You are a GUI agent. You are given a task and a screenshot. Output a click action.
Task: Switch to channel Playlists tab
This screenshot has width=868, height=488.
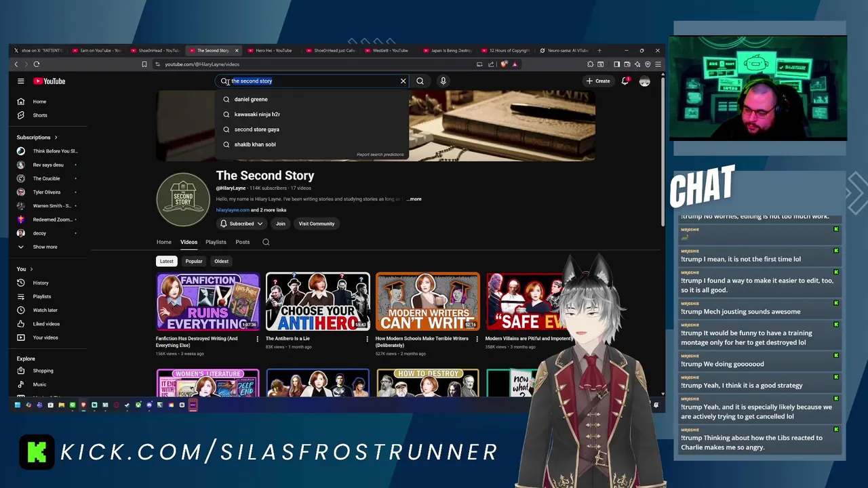[216, 242]
